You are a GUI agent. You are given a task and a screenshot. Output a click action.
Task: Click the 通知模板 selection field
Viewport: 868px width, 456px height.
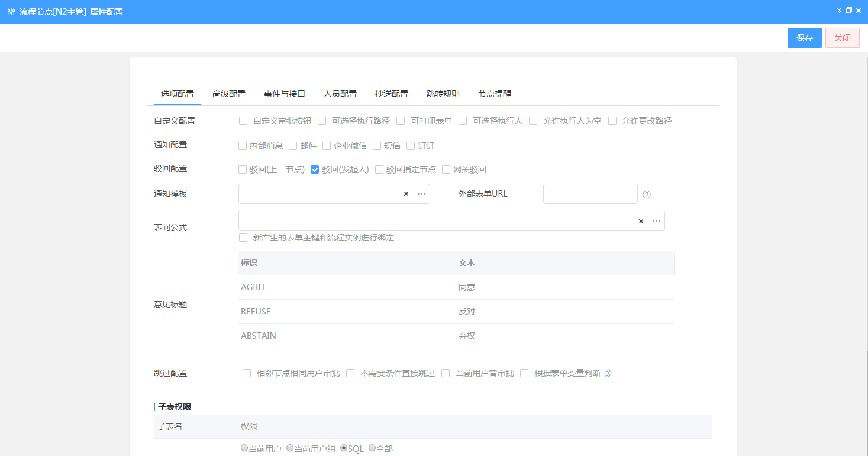tap(334, 194)
